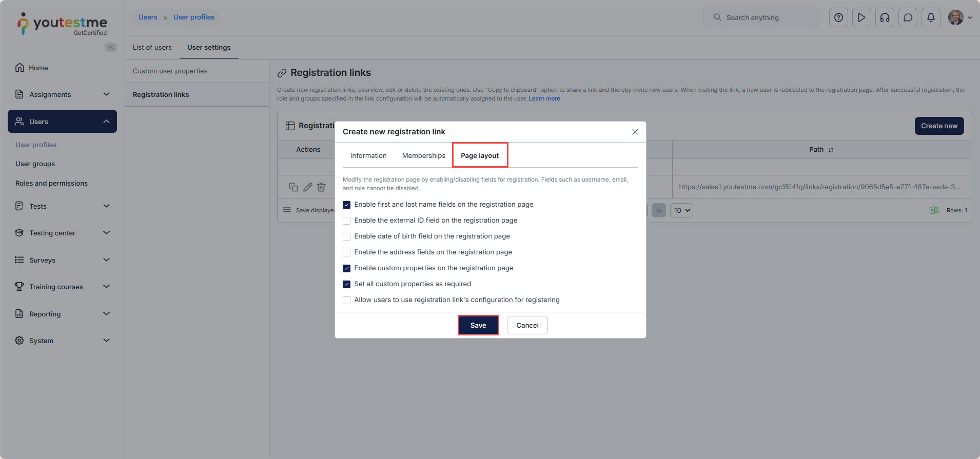Switch to the Information tab
Image resolution: width=980 pixels, height=459 pixels.
click(x=368, y=155)
